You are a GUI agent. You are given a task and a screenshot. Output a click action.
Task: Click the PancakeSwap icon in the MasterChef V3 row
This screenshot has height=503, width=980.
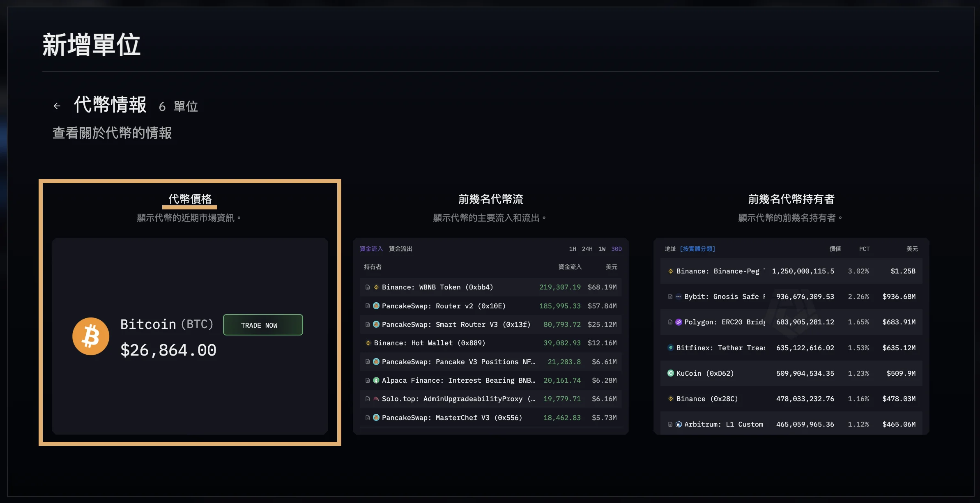(376, 418)
